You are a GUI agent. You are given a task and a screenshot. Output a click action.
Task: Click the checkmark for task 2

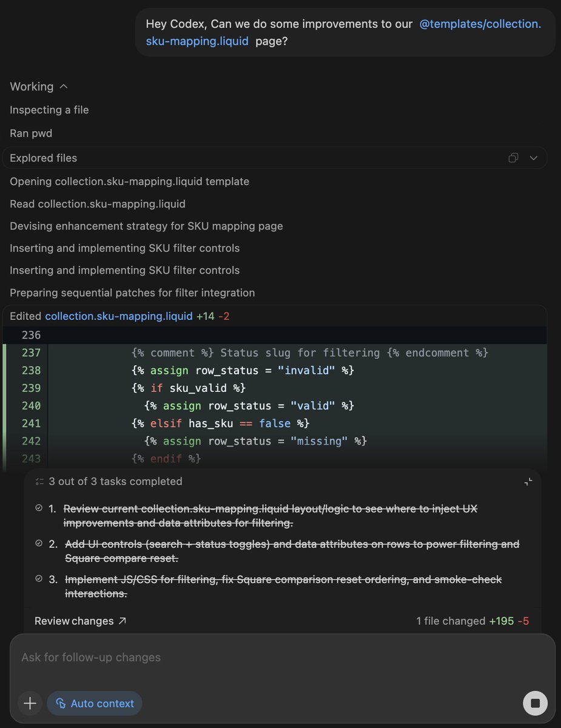(x=39, y=543)
